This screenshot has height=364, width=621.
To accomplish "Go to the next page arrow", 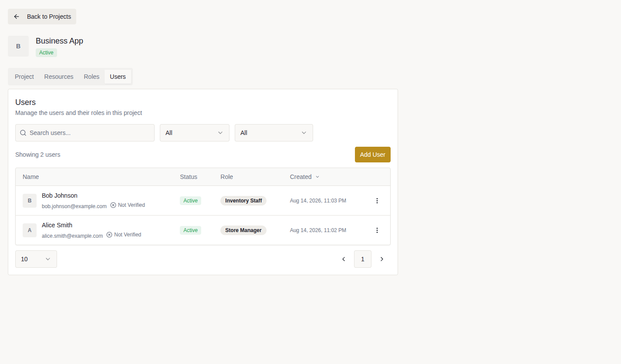I will tap(382, 259).
